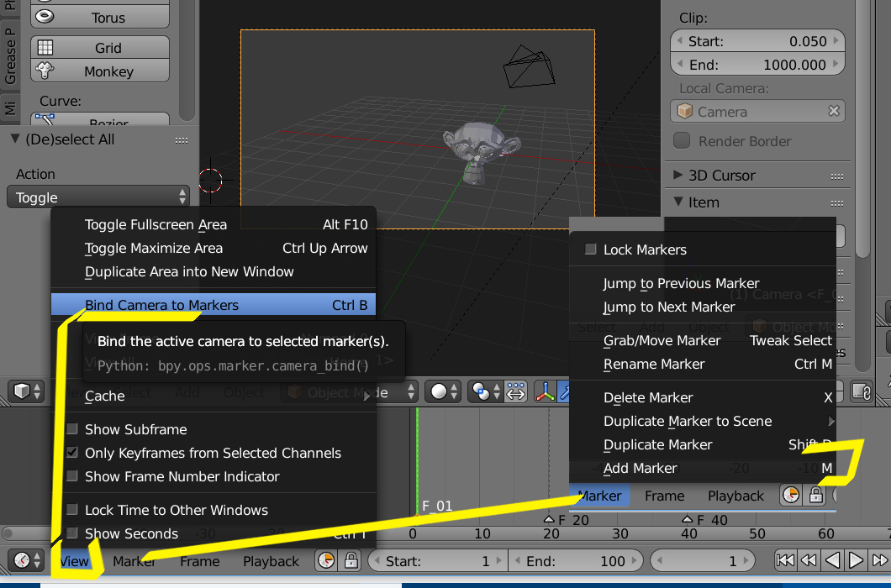Image resolution: width=891 pixels, height=588 pixels.
Task: Enable Show Frame Number Indicator
Action: click(72, 475)
